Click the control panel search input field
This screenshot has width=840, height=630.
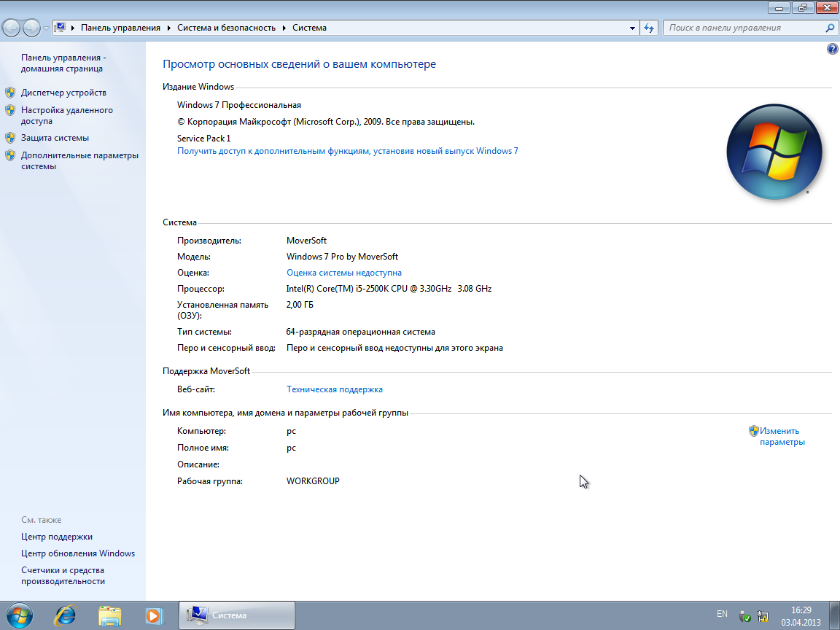[744, 28]
